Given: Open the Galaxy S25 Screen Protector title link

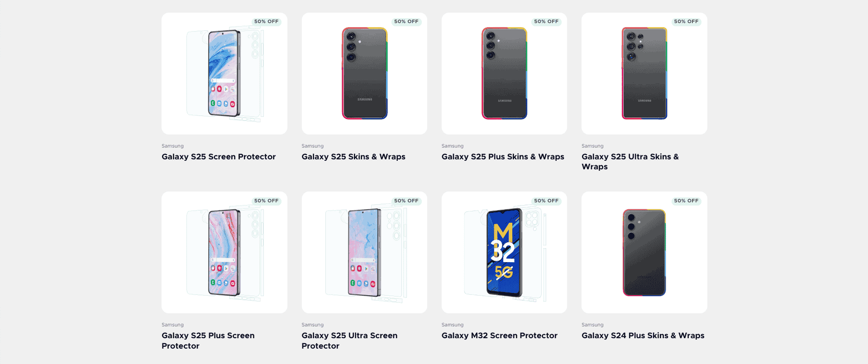Looking at the screenshot, I should click(x=219, y=157).
